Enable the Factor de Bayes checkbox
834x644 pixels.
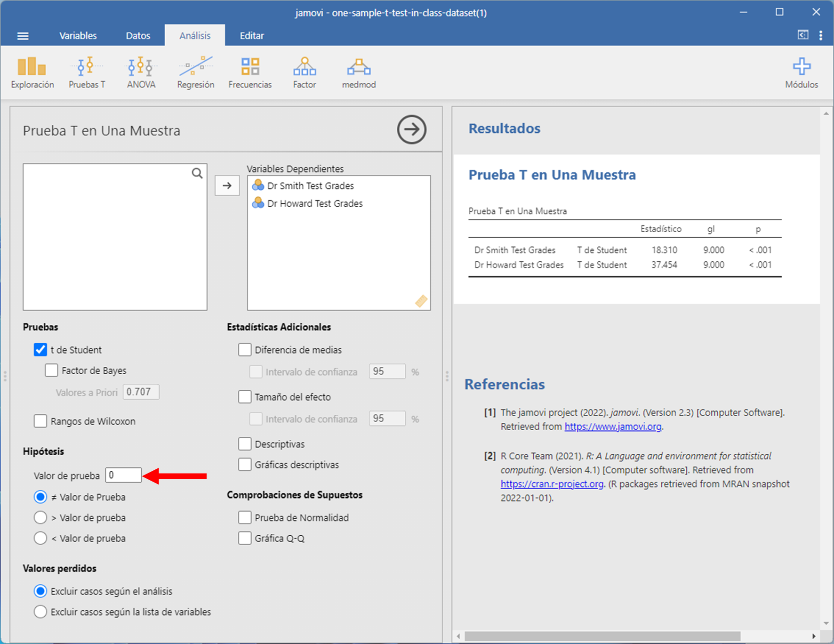pos(52,370)
